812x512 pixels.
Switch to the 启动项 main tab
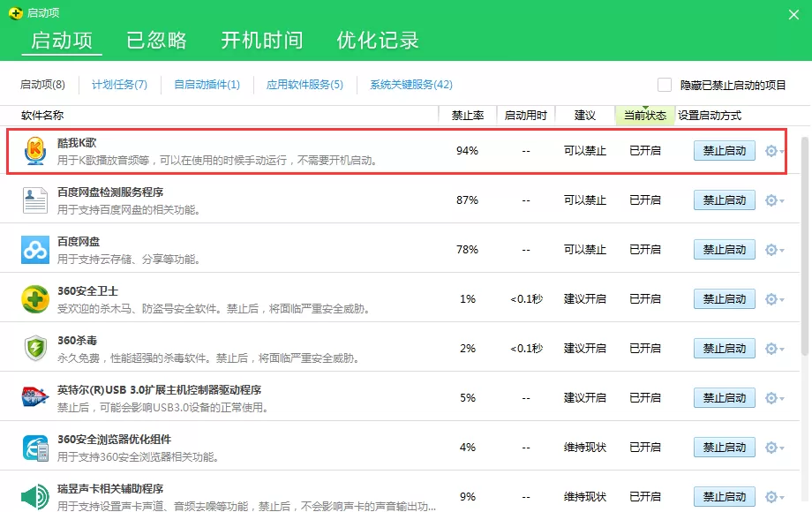tap(62, 40)
